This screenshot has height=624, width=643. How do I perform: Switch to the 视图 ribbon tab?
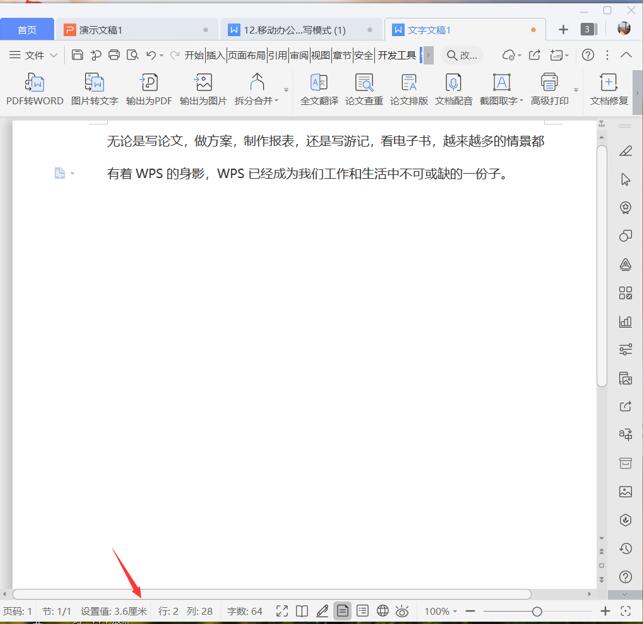point(321,55)
